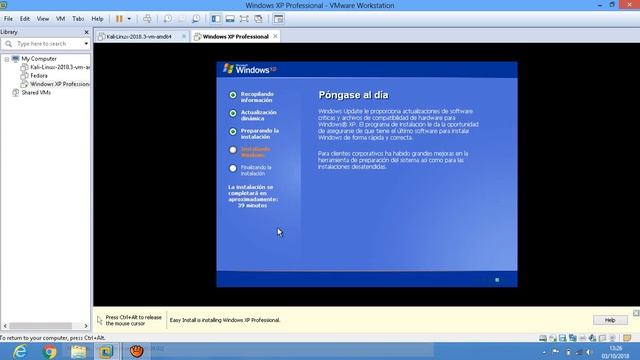Click the CD/DVD device status icon
Screen dimensions: 640x360
(553, 338)
